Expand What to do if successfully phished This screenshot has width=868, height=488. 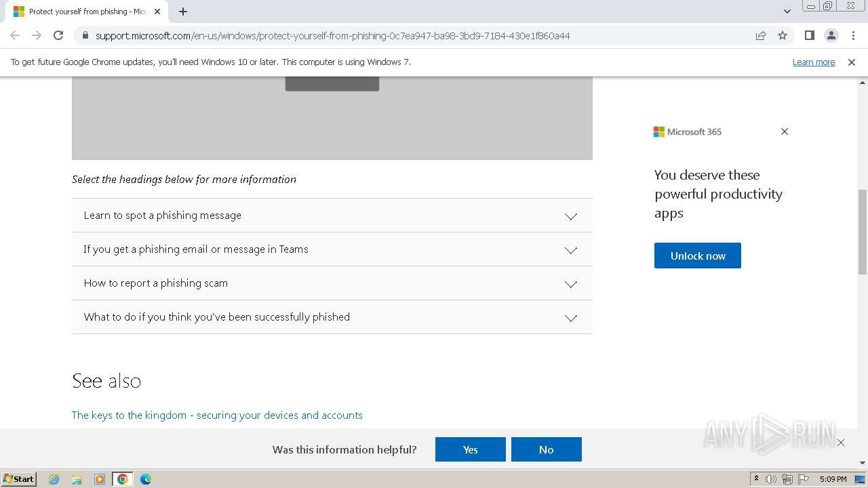point(332,317)
